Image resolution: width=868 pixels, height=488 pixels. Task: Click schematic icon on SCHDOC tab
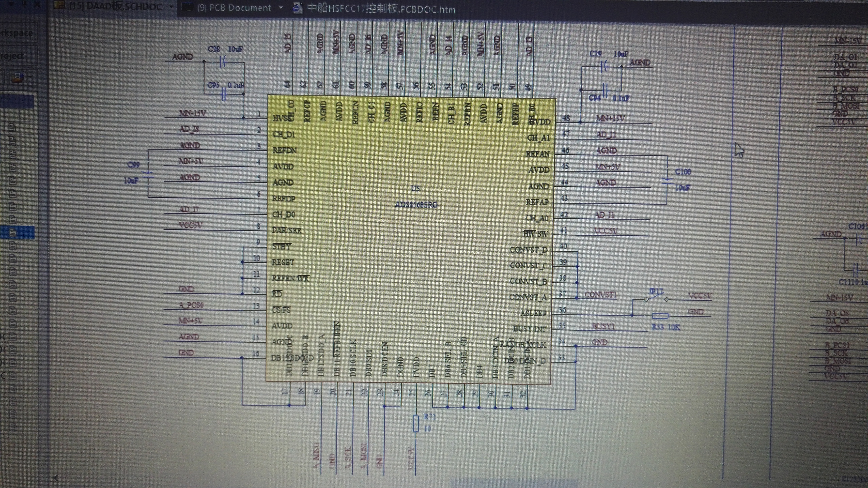[59, 5]
